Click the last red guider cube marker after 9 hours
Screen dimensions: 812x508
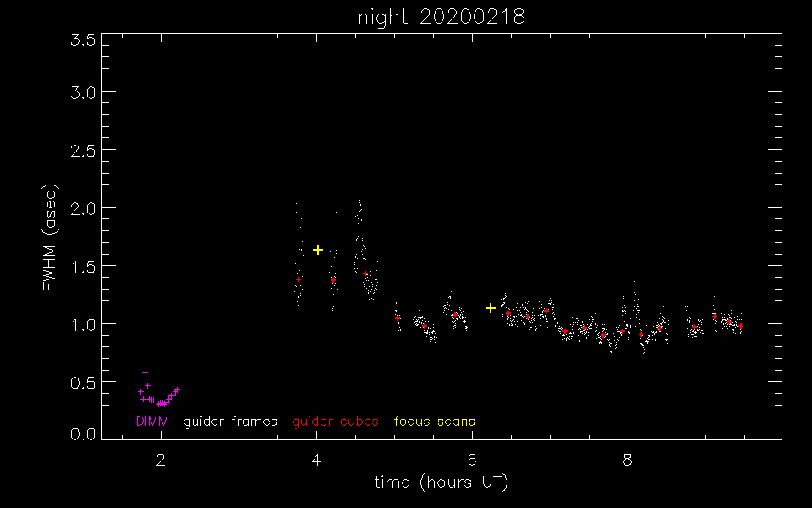[x=741, y=326]
